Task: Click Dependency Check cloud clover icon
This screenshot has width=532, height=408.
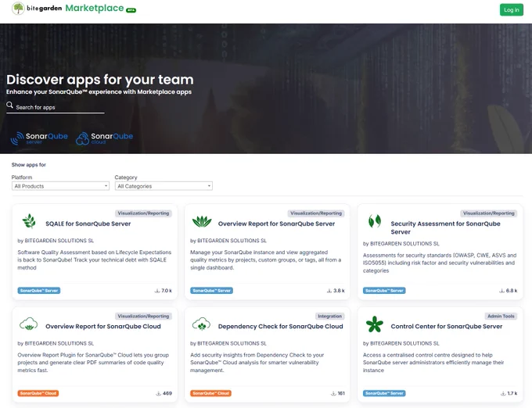Action: coord(201,324)
